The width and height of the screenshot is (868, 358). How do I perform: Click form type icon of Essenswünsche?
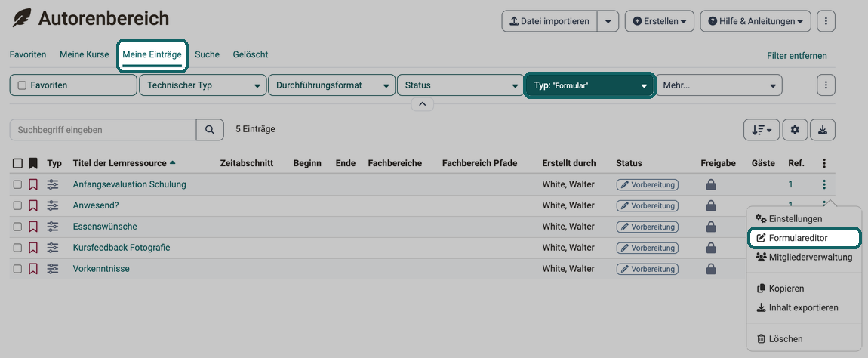(x=53, y=227)
